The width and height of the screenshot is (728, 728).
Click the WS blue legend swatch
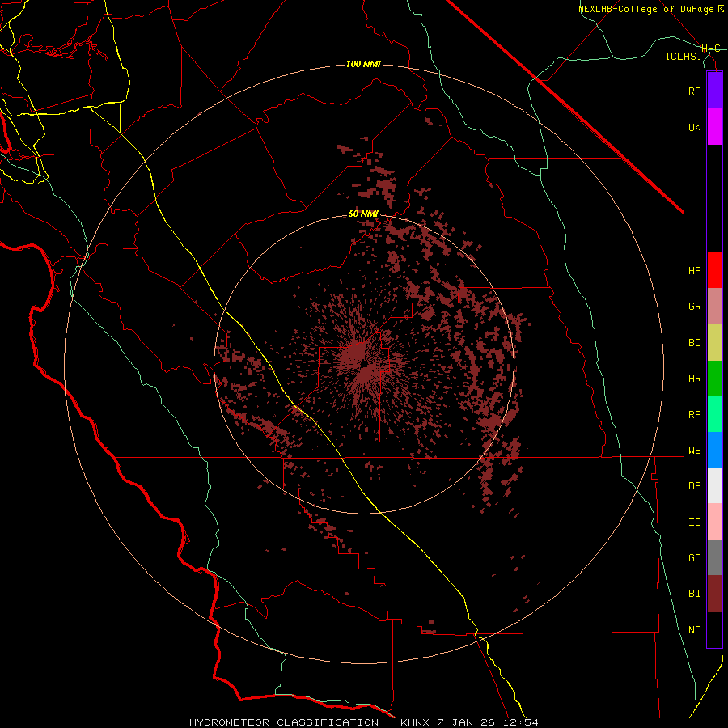tap(714, 450)
